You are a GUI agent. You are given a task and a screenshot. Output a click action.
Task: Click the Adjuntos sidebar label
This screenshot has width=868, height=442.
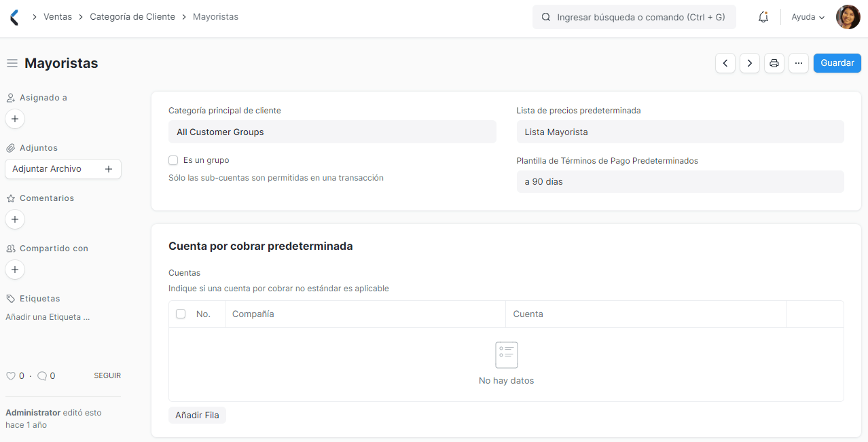coord(39,148)
